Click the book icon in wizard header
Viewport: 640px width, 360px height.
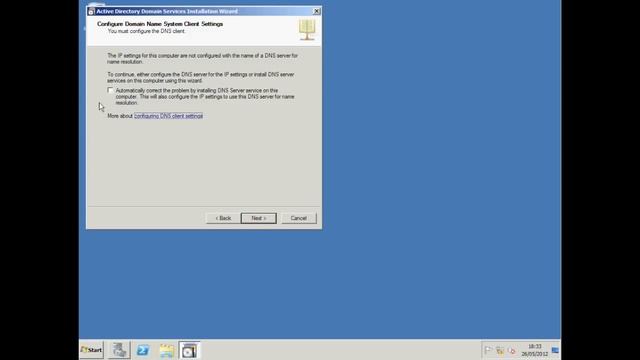307,30
